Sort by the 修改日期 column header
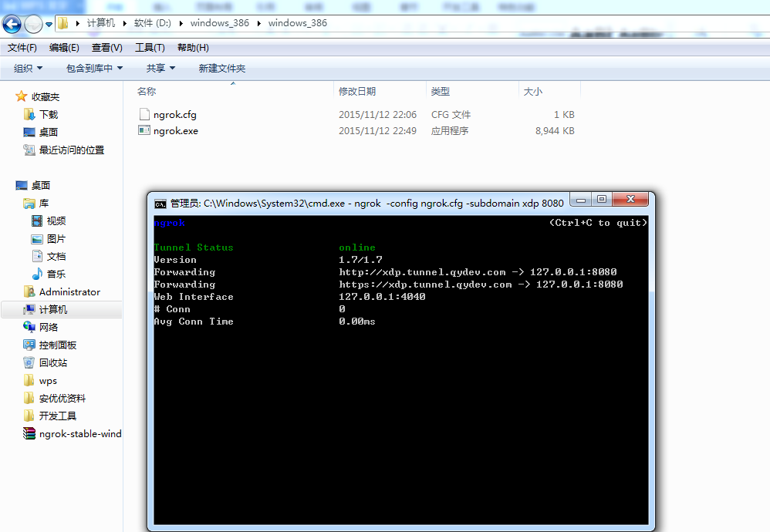This screenshot has width=770, height=532. [x=357, y=91]
